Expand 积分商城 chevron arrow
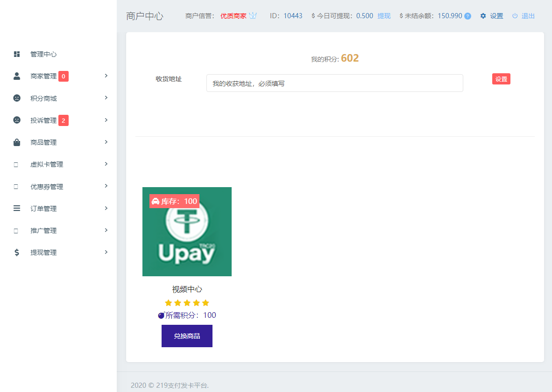The width and height of the screenshot is (552, 392). click(x=106, y=98)
